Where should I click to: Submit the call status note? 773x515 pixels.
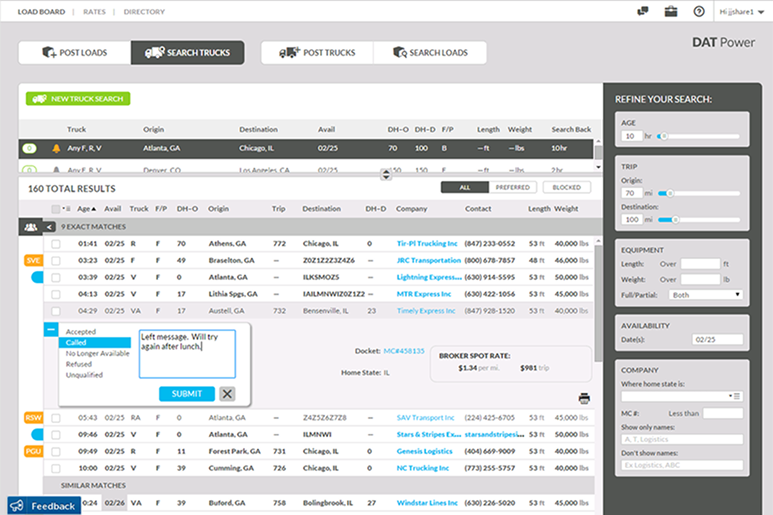point(187,394)
